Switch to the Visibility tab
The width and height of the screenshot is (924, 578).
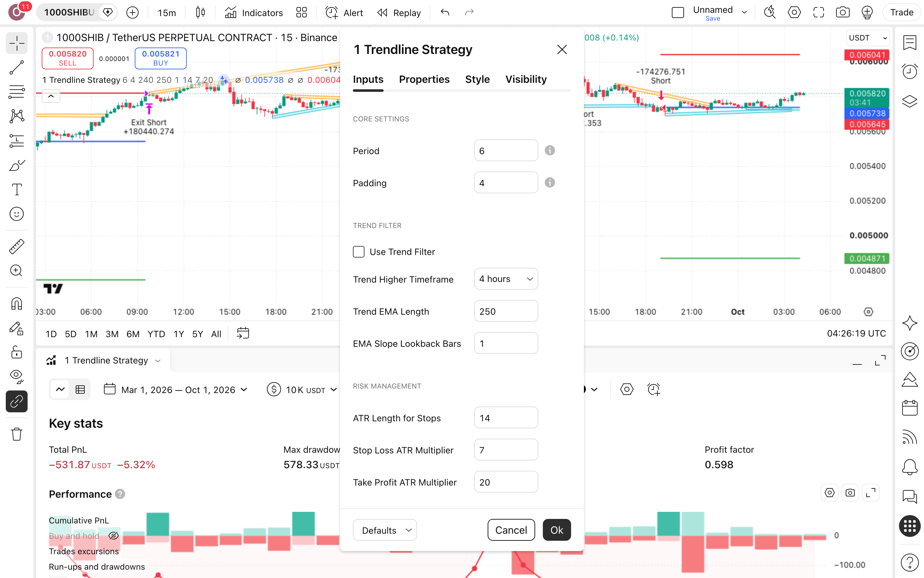pos(526,79)
